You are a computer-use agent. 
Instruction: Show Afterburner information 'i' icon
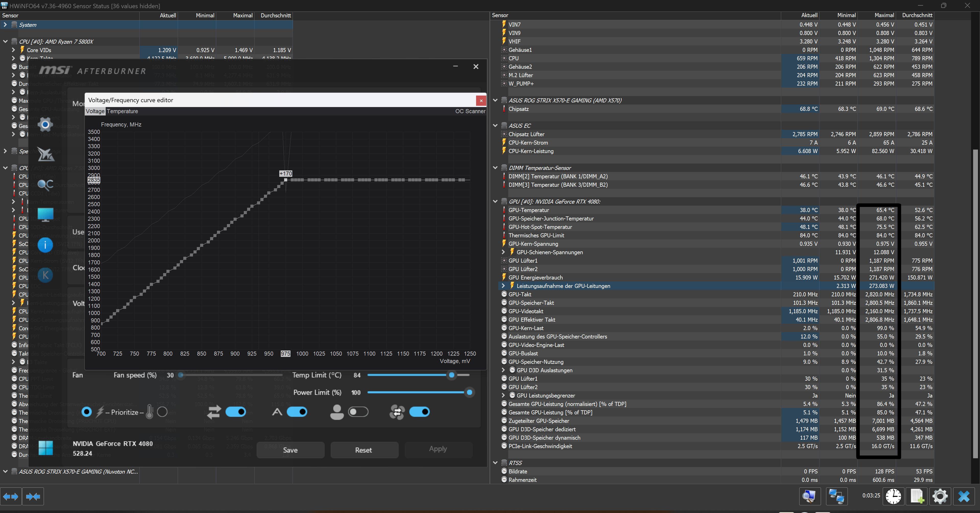point(45,244)
